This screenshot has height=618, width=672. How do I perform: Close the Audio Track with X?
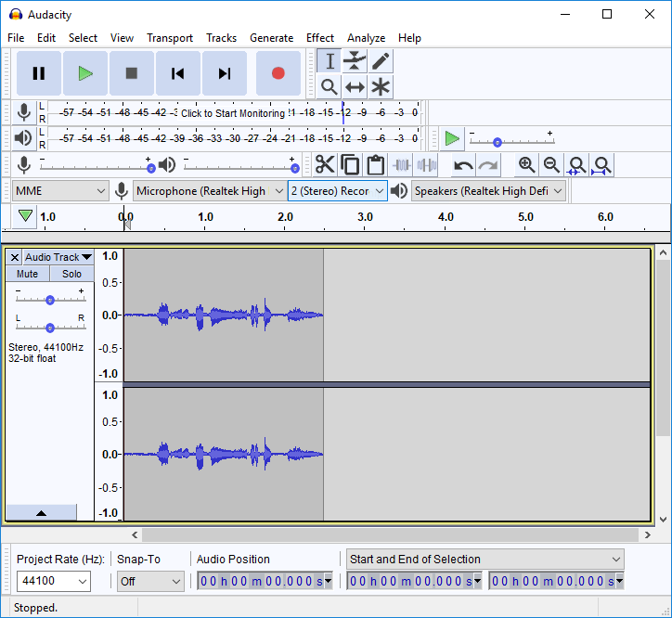[14, 257]
